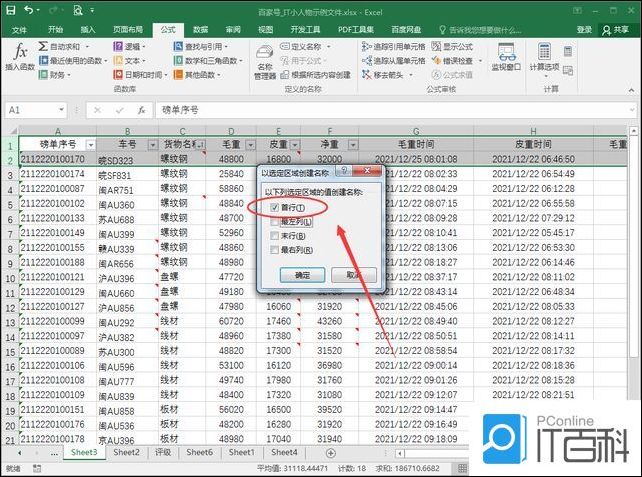Open the 车号 column filter dropdown

pyautogui.click(x=152, y=145)
